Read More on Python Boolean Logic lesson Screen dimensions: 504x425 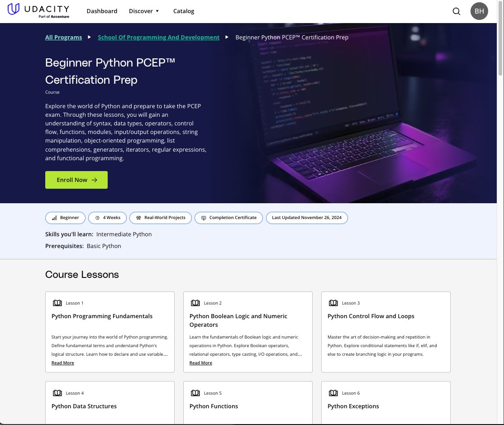tap(200, 363)
